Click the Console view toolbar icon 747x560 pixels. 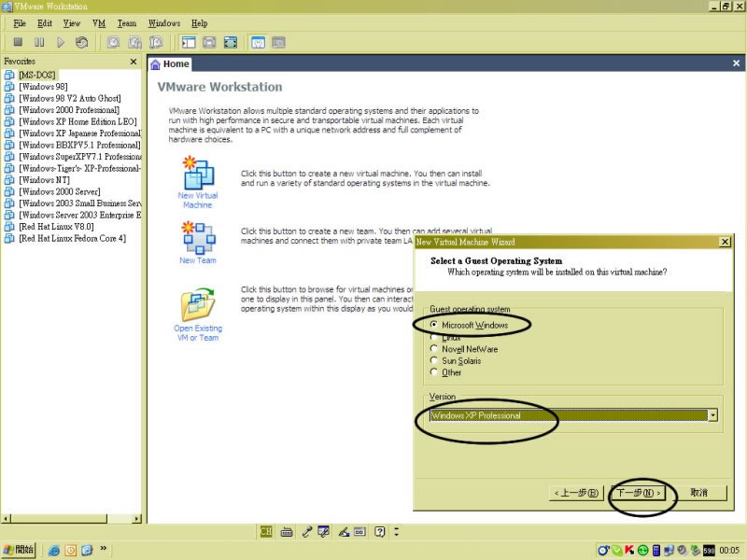coord(278,42)
